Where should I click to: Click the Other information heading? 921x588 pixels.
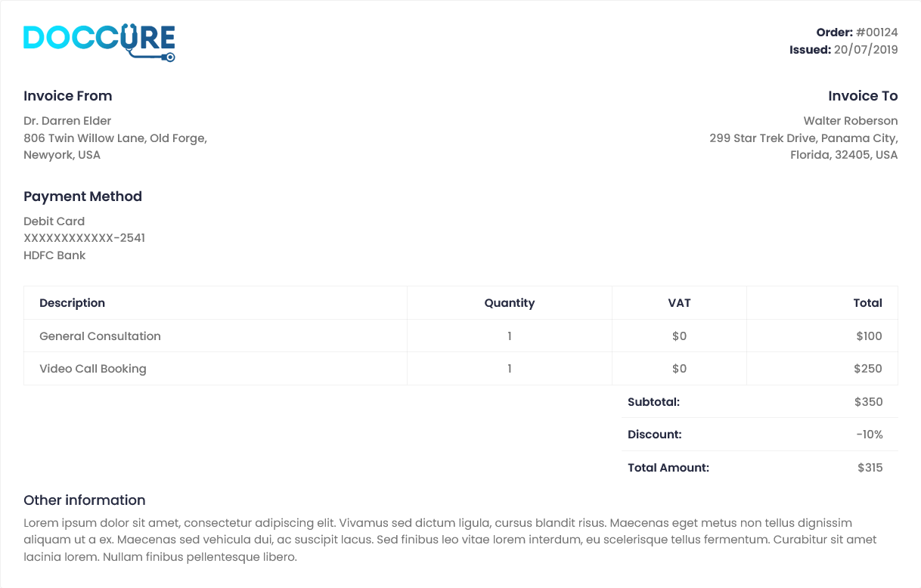click(85, 500)
